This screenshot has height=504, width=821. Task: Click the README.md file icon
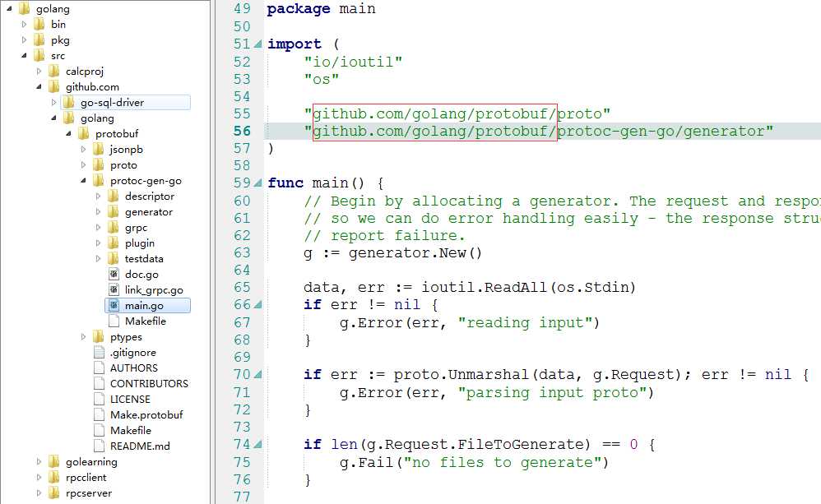click(x=99, y=446)
